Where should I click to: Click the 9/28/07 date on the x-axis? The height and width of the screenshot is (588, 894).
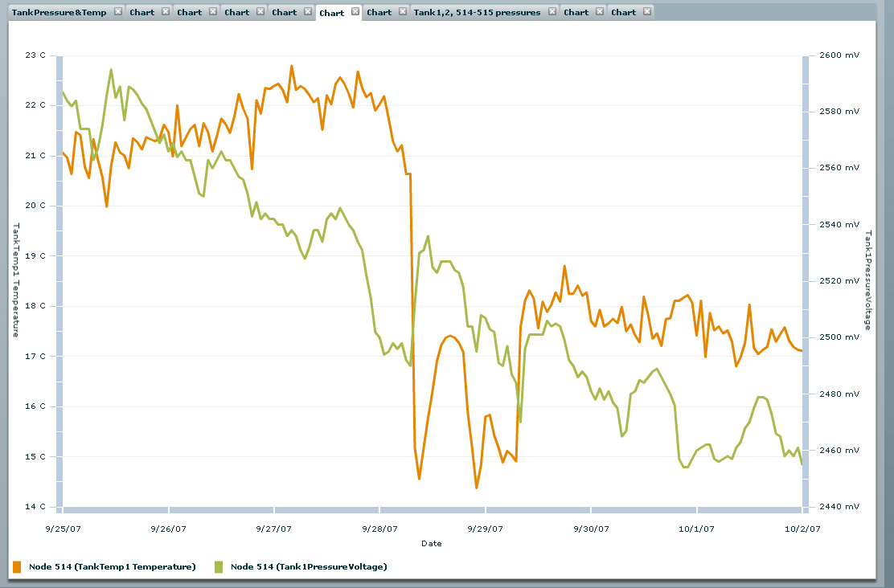[x=379, y=529]
